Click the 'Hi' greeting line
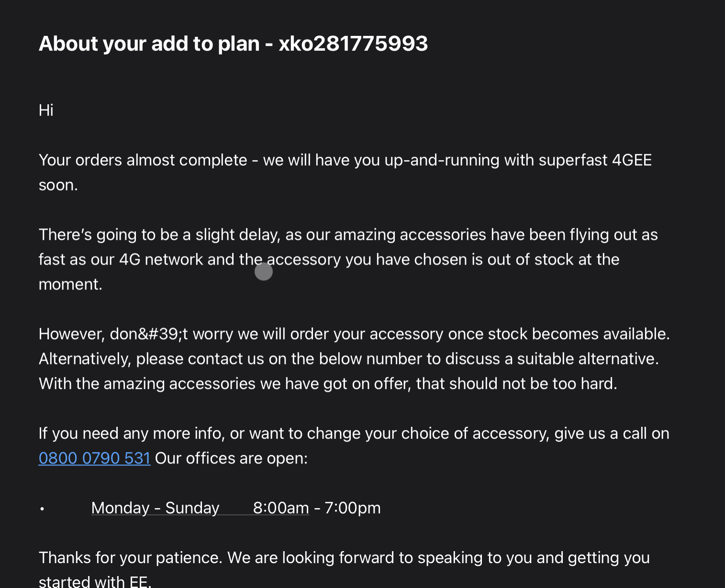725x588 pixels. tap(46, 110)
